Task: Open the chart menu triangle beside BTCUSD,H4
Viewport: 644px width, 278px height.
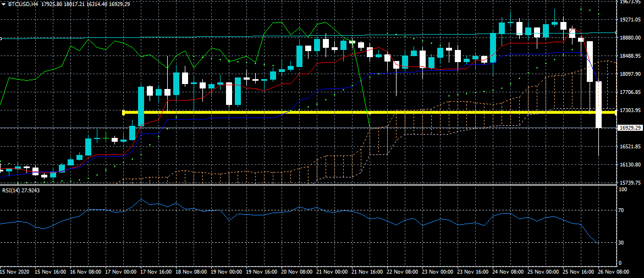Action: pyautogui.click(x=3, y=4)
